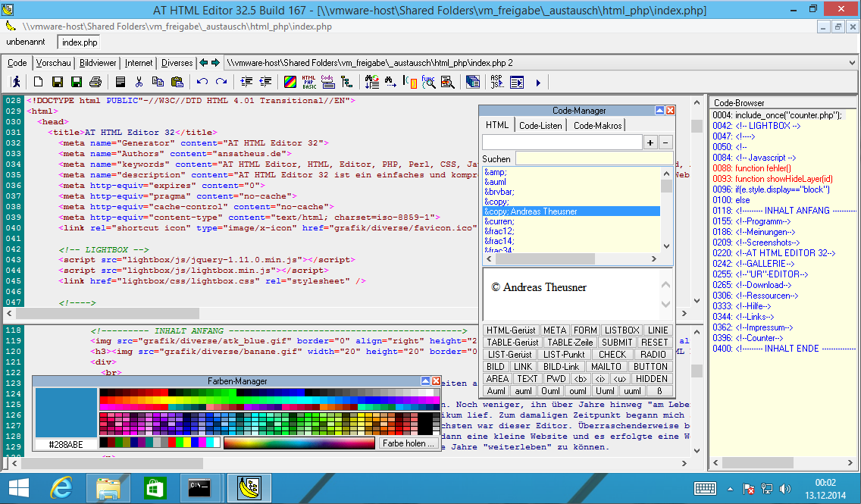This screenshot has width=861, height=504.
Task: Click the second of the two indent icons
Action: tap(266, 83)
